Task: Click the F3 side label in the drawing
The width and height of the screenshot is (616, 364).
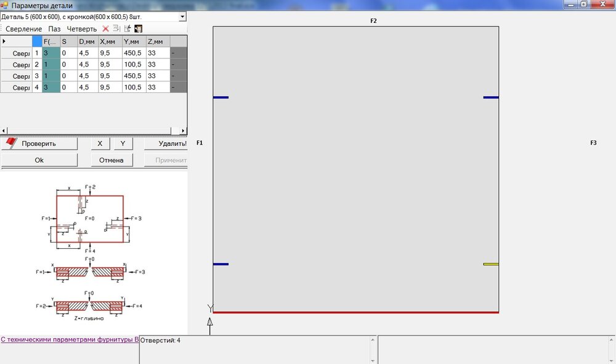Action: tap(593, 143)
